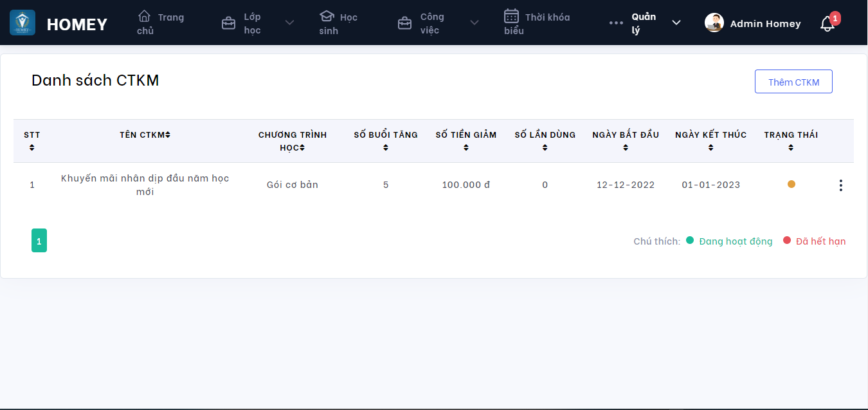This screenshot has width=868, height=410.
Task: Expand the Công việc dropdown chevron
Action: (x=474, y=23)
